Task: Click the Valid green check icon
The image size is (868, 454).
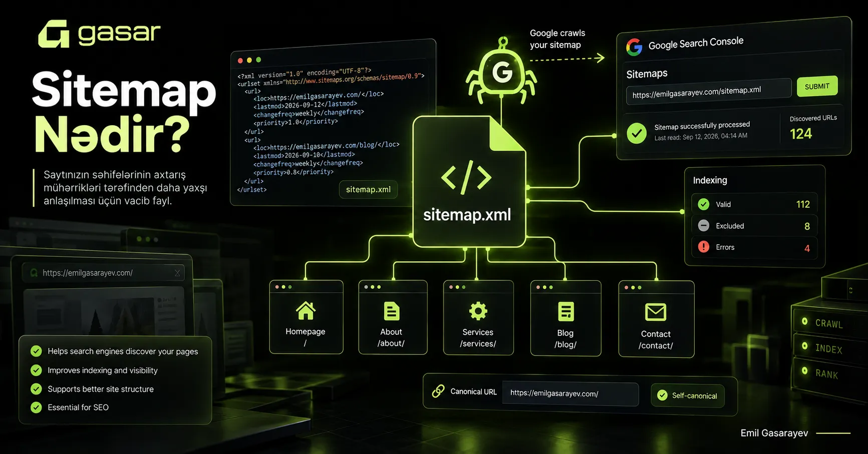Action: (704, 204)
